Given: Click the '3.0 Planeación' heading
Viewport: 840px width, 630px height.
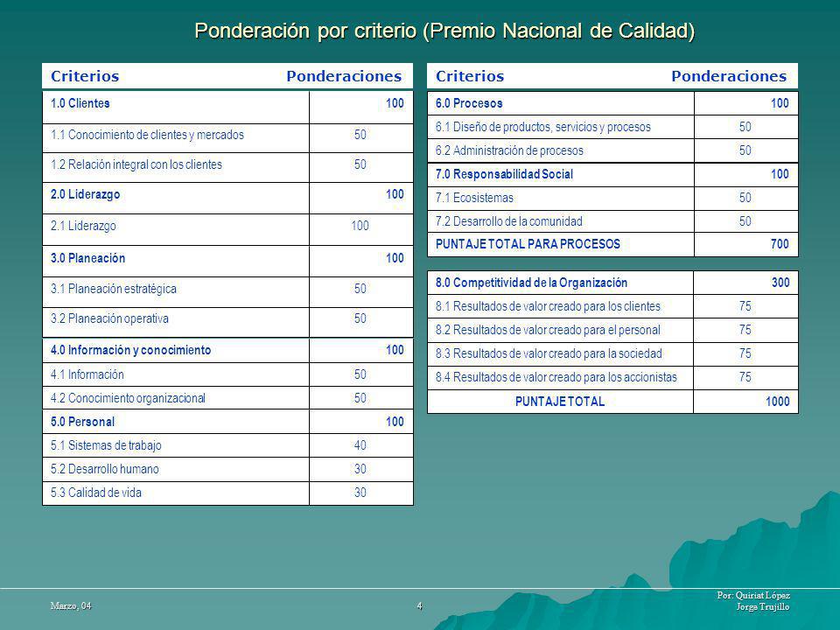Looking at the screenshot, I should 87,258.
